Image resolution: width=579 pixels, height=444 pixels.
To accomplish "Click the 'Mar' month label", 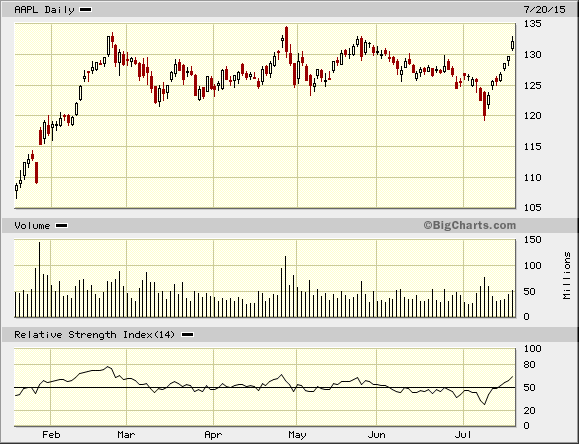I will 126,435.
